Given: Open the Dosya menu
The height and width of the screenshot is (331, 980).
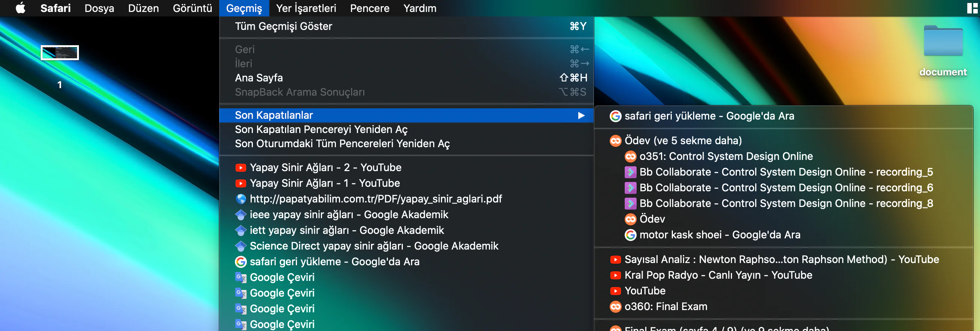Looking at the screenshot, I should 99,8.
